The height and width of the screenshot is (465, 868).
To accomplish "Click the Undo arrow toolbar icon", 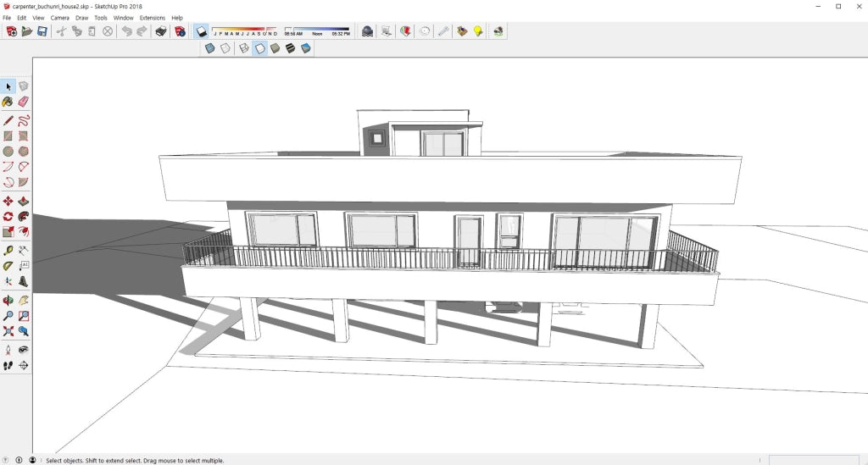I will click(127, 31).
